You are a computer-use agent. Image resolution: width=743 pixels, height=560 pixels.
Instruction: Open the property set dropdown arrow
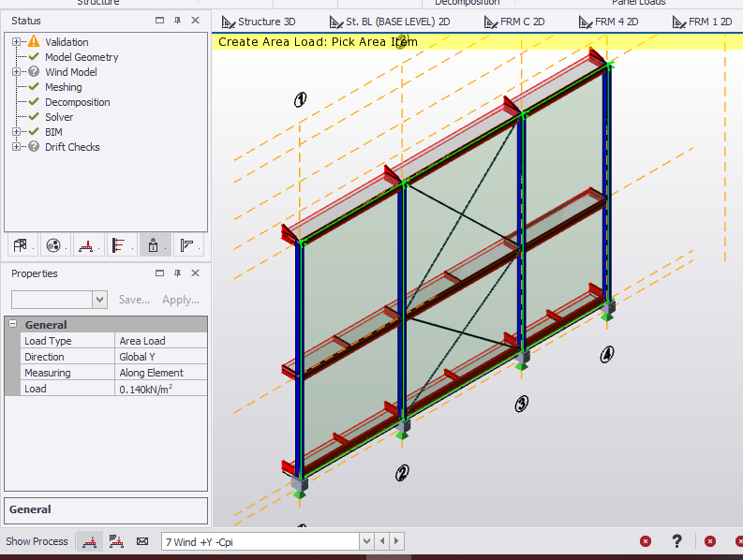(99, 300)
